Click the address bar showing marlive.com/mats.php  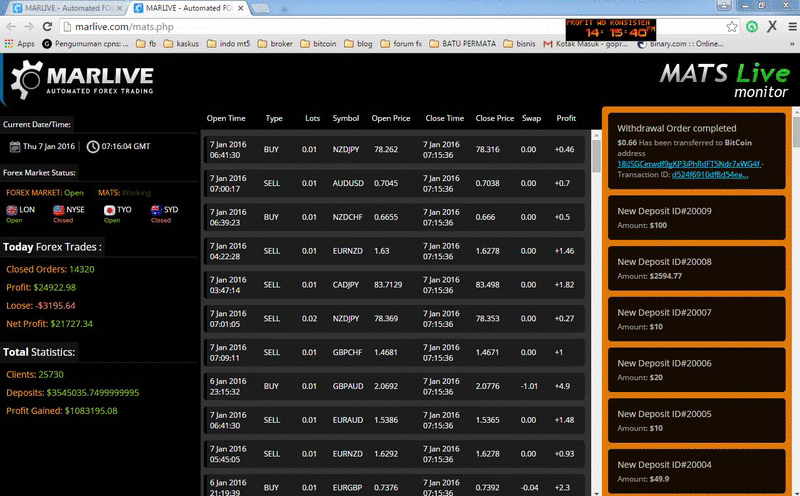[x=300, y=27]
